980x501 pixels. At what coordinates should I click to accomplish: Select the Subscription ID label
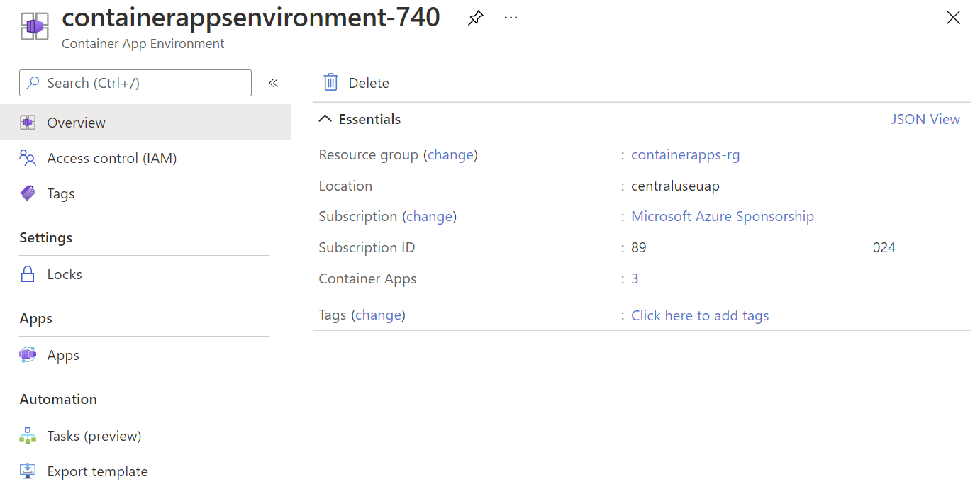(367, 247)
